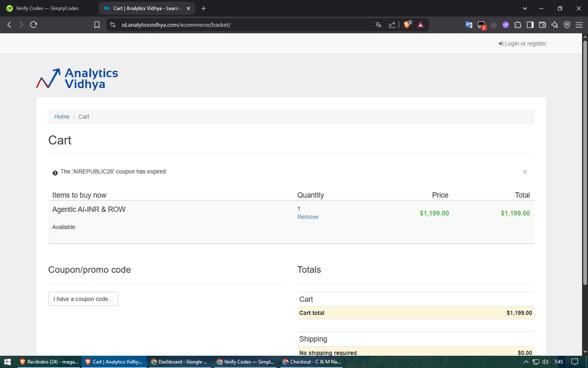Reload the current page
Screen dimensions: 588x368
[34, 25]
